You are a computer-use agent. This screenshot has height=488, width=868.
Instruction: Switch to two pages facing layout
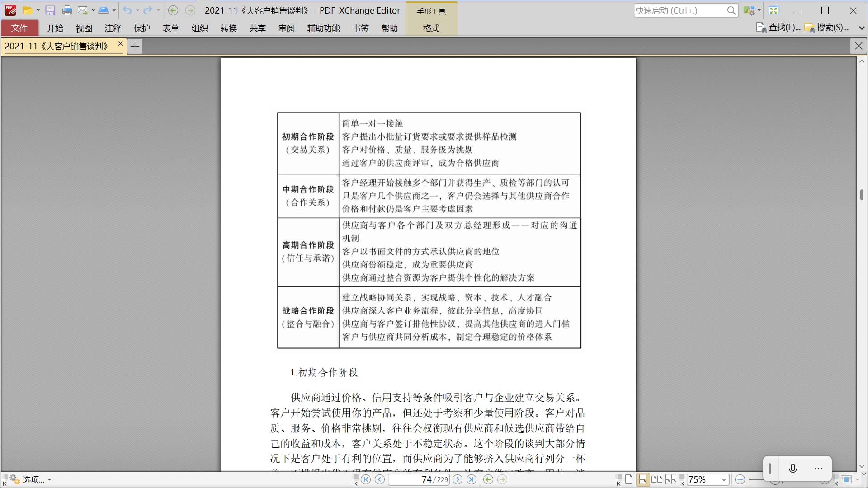coord(657,479)
